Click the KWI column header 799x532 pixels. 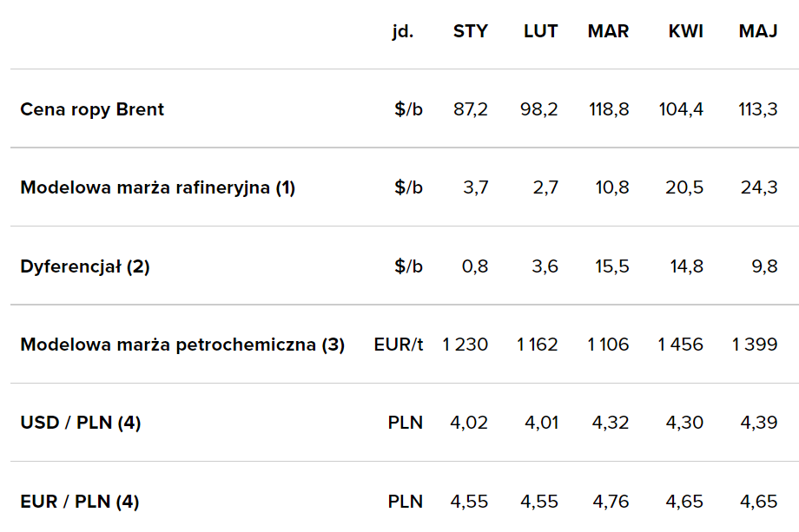point(685,31)
